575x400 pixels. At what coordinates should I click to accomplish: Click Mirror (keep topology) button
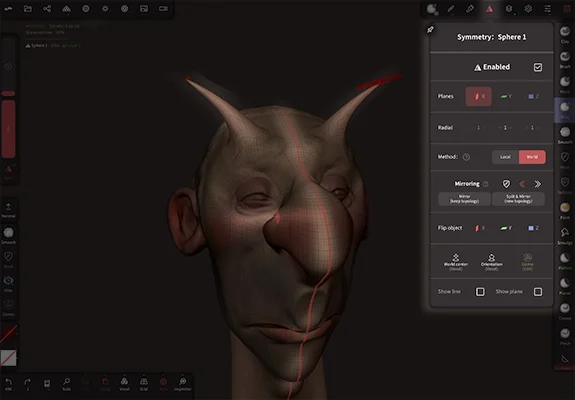click(464, 199)
